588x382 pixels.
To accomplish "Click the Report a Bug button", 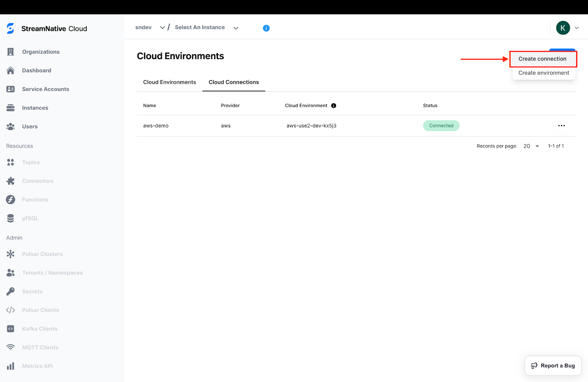I will [553, 365].
